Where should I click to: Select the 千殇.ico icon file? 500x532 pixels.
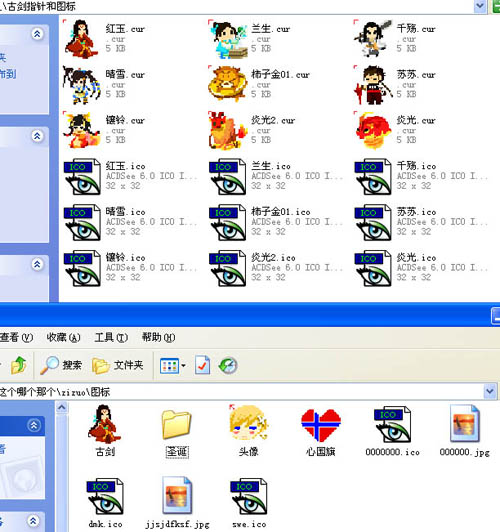(x=421, y=176)
